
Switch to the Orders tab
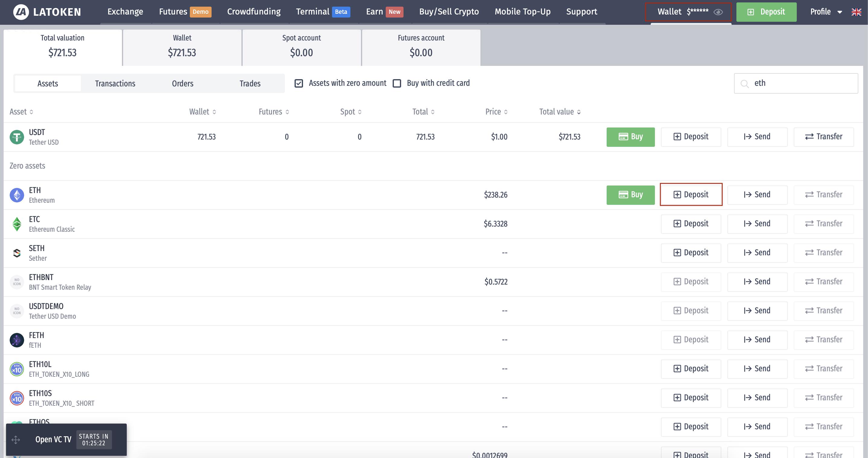tap(183, 83)
